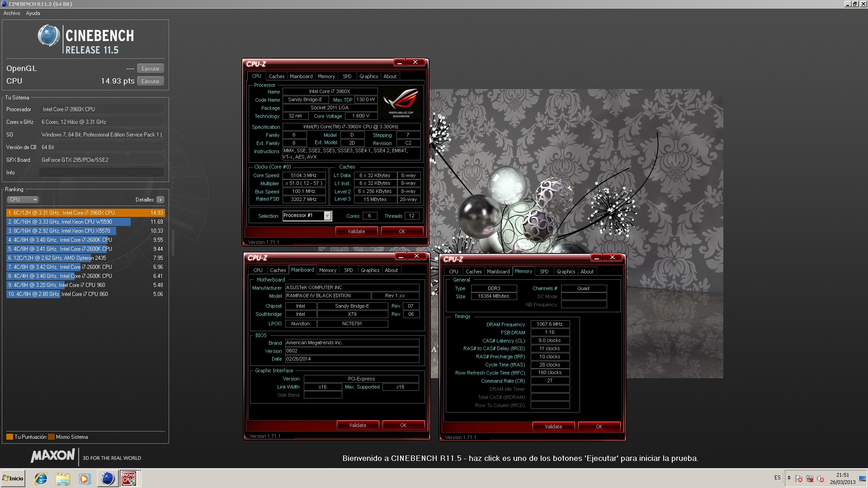Minimize the top CPU-Z window
The width and height of the screenshot is (868, 488).
[x=400, y=62]
